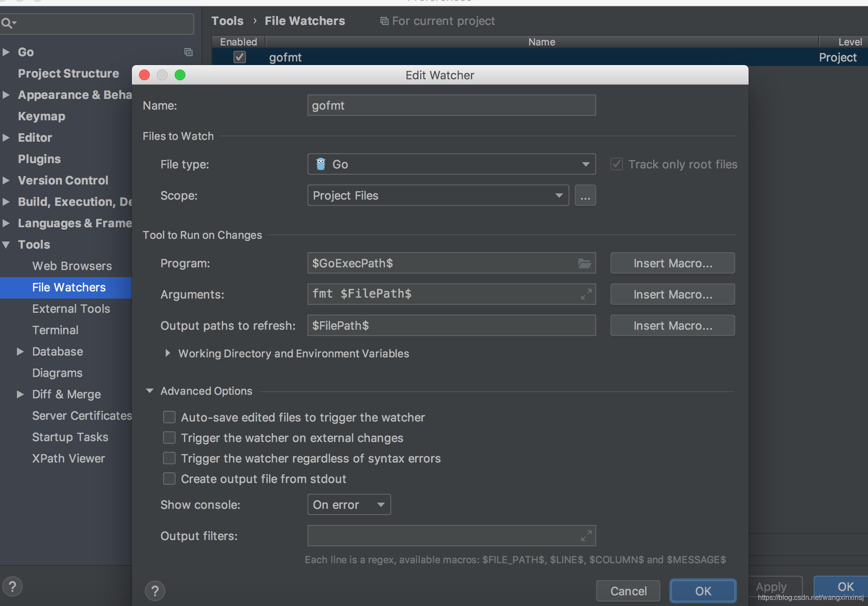Click the folder browse icon for Program
Viewport: 868px width, 606px height.
584,262
